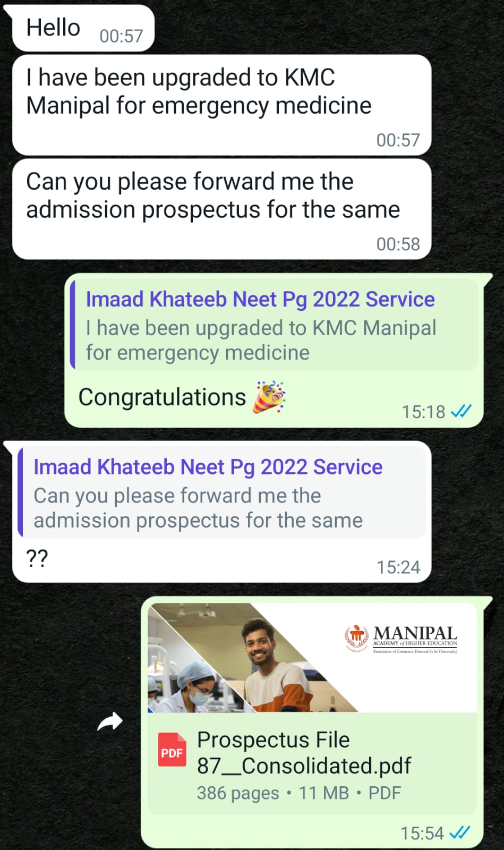Screen dimensions: 504x850
Task: Open the Prospectus File 87_Consolidated.pdf attachment
Action: [312, 765]
